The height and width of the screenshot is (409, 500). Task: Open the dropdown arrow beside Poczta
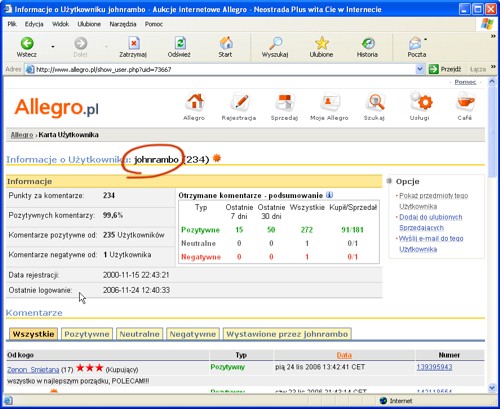[x=426, y=40]
